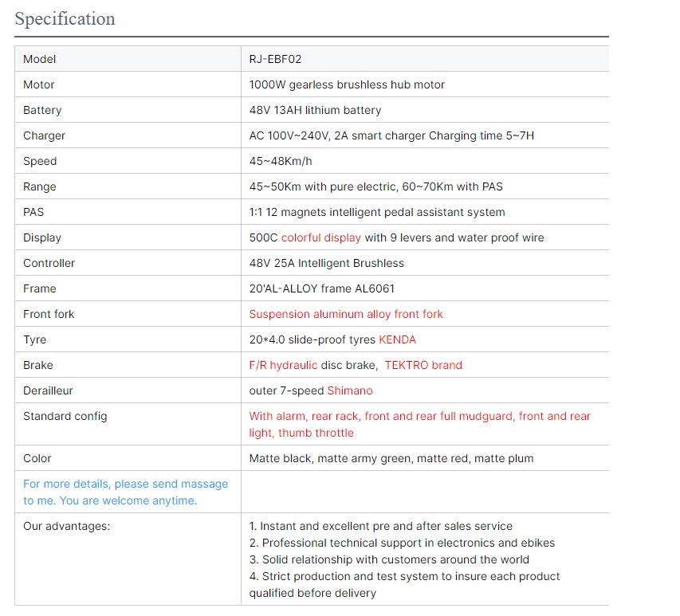Click the '48V 13AH lithium battery' cell
Viewport: 680px width, 616px height.
(x=315, y=110)
